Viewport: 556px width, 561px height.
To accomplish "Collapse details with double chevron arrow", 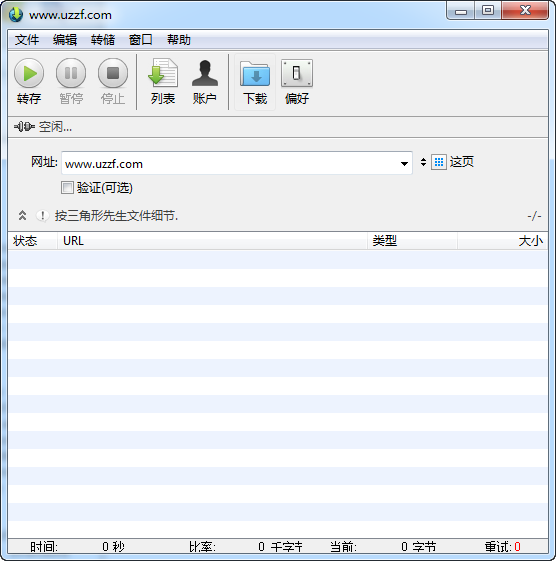I will (22, 215).
